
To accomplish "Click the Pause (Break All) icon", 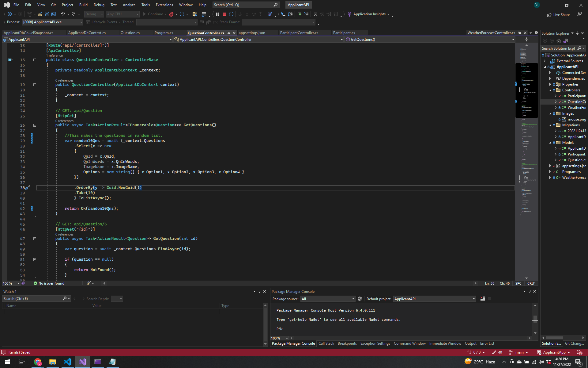I will (x=218, y=14).
